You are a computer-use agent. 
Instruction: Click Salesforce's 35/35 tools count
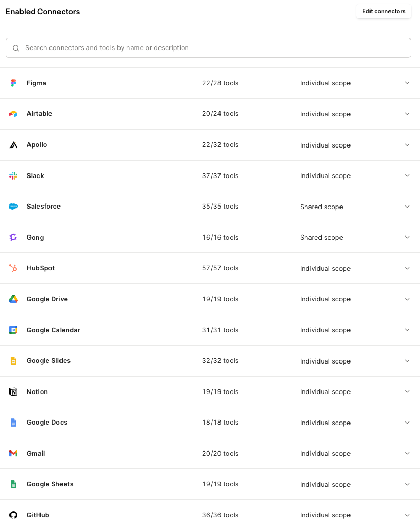click(220, 207)
